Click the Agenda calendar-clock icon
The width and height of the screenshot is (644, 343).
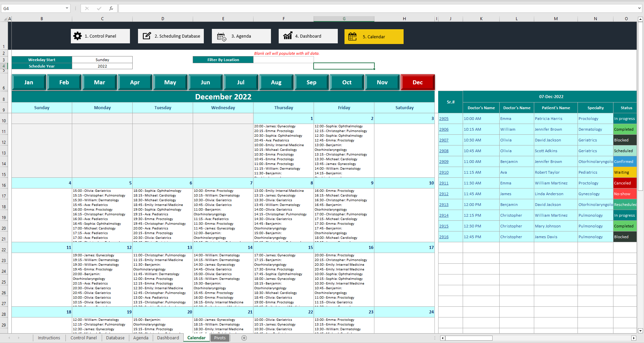tap(222, 36)
